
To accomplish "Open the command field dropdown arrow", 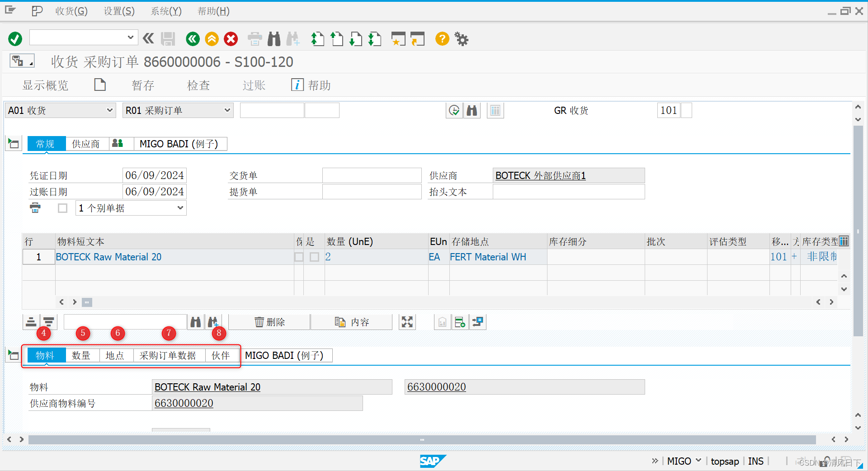I will (x=130, y=38).
